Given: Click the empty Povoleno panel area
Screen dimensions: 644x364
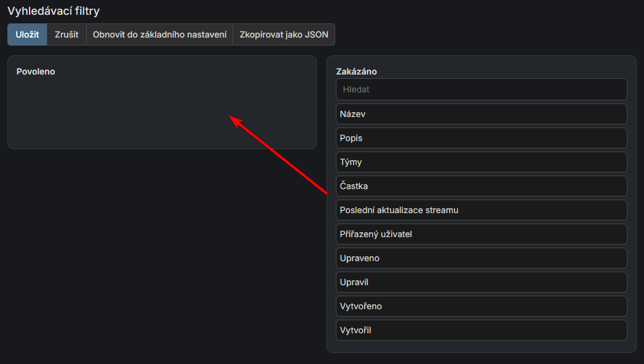Looking at the screenshot, I should point(160,111).
